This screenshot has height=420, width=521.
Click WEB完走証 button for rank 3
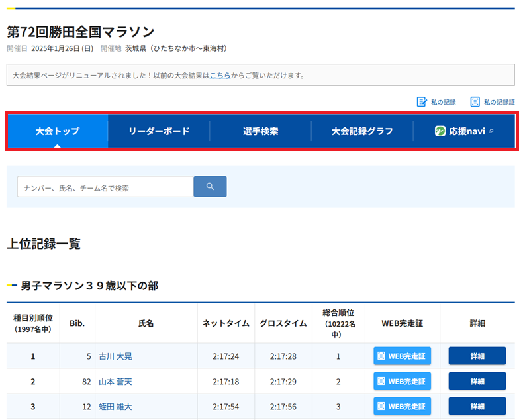(x=402, y=407)
